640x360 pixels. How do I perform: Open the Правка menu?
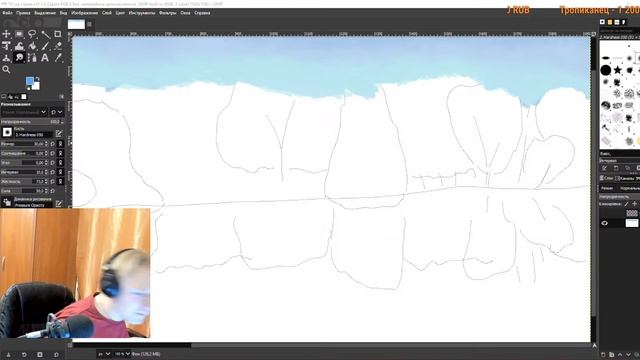[x=23, y=13]
